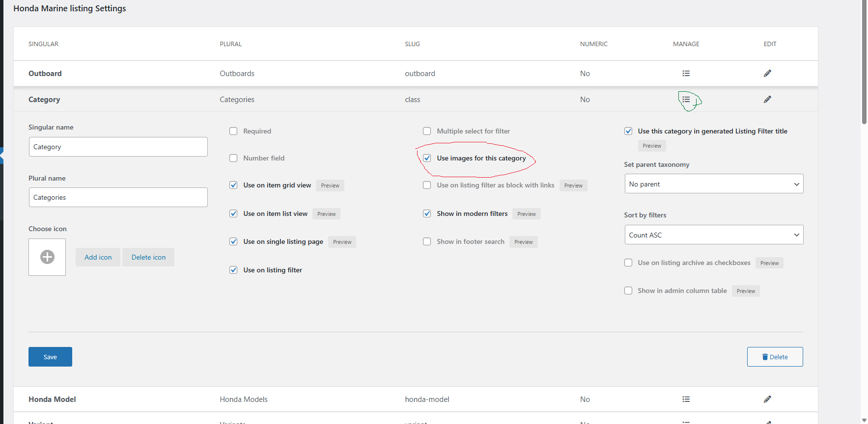The height and width of the screenshot is (424, 868).
Task: Select the Honda Model row name
Action: click(x=52, y=399)
